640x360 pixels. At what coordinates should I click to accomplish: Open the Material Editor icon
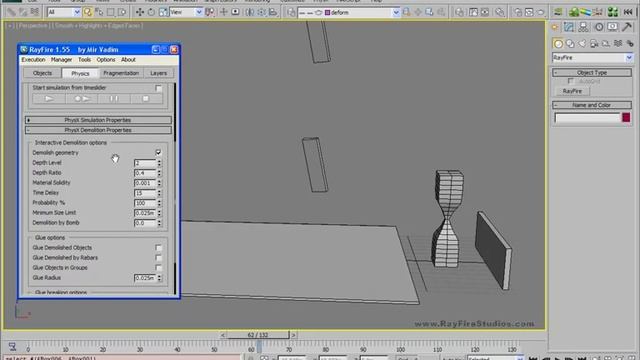click(x=500, y=12)
